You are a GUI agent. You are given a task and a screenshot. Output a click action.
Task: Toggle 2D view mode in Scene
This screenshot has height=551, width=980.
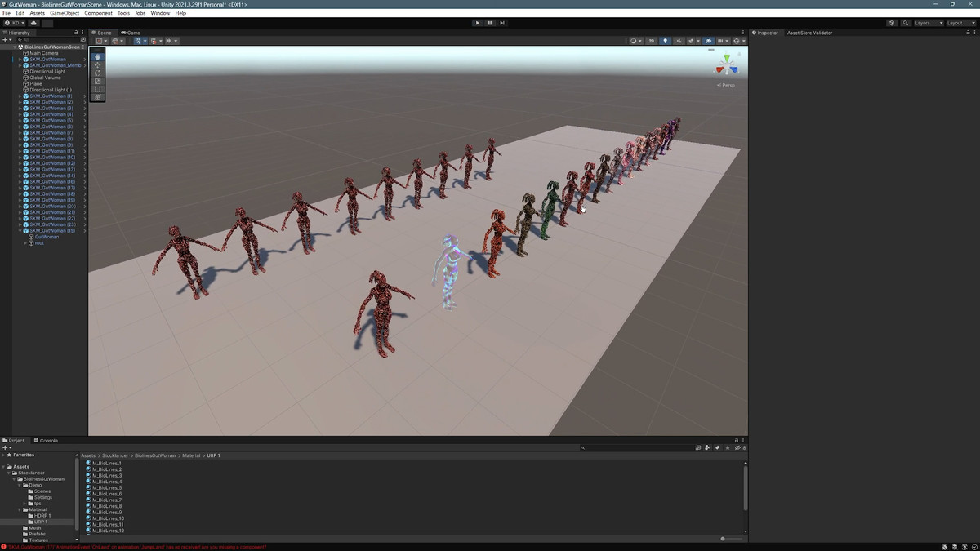tap(651, 41)
